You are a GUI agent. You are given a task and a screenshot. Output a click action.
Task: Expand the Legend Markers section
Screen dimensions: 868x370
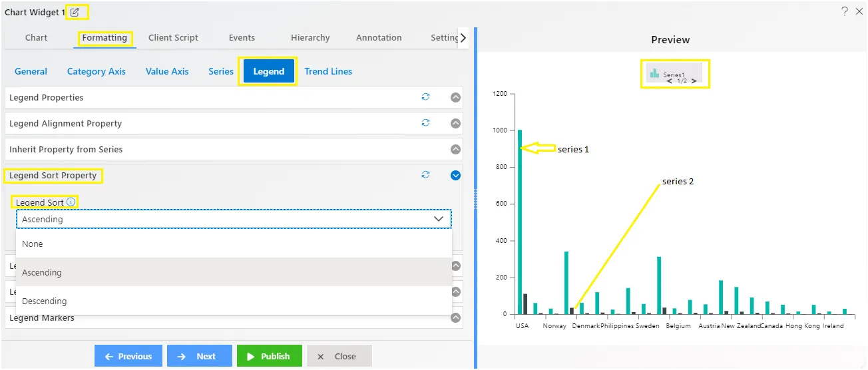pyautogui.click(x=456, y=317)
